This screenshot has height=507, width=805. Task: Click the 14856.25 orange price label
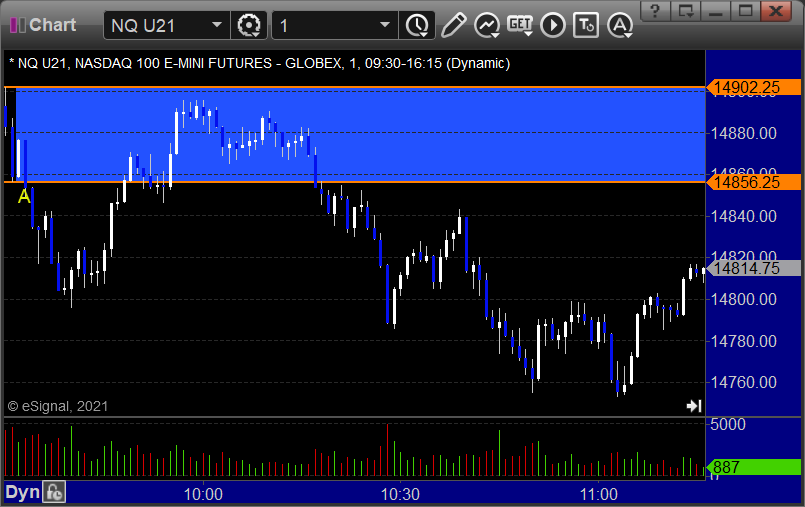pyautogui.click(x=754, y=182)
